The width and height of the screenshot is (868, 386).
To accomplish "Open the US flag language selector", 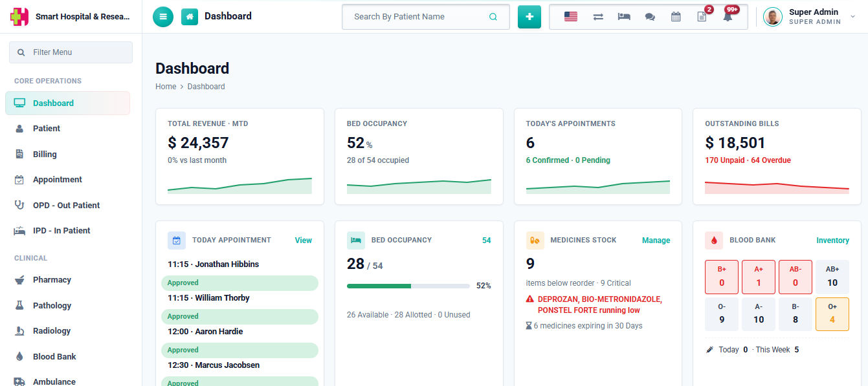I will [571, 17].
